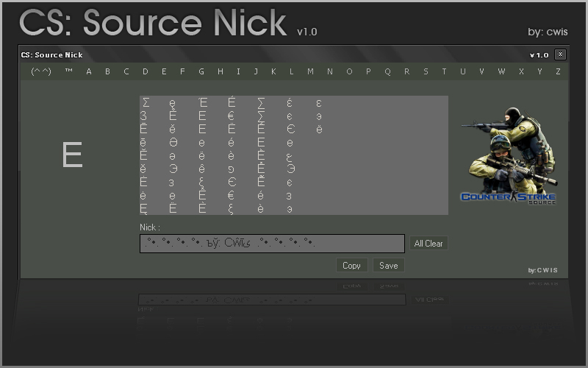Screen dimensions: 588x368
Task: Click the large E preview letter
Action: [x=72, y=155]
